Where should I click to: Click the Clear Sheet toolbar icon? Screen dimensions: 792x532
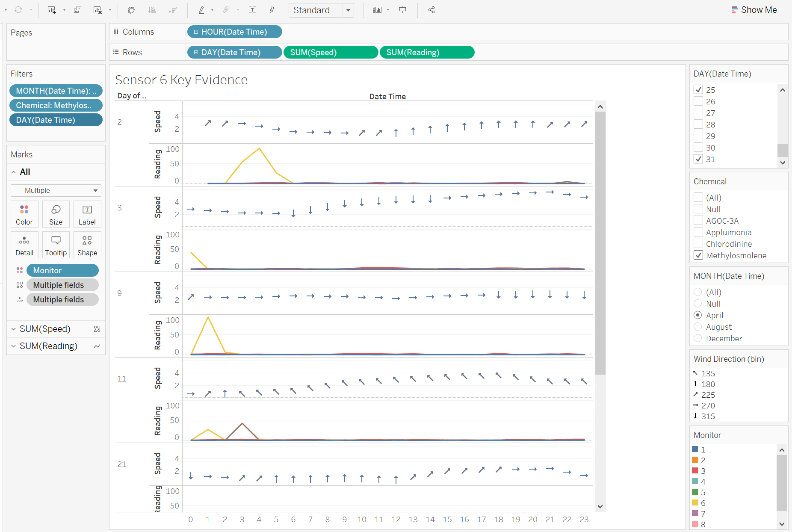[x=98, y=10]
